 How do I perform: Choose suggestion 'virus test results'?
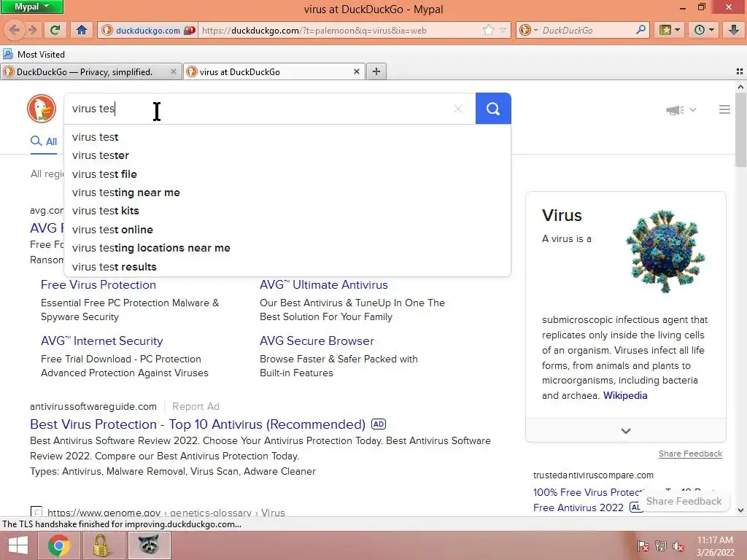click(287, 267)
